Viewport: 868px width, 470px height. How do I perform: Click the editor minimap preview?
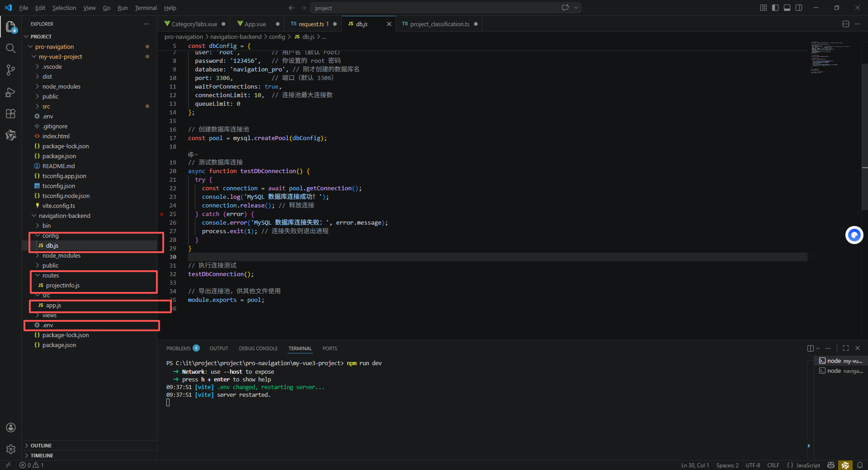[831, 57]
